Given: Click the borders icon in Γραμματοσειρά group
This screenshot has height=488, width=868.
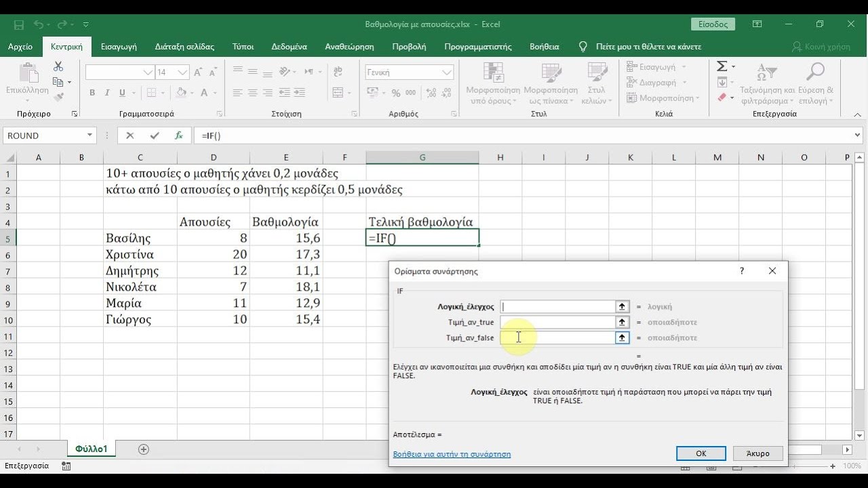Looking at the screenshot, I should pos(151,93).
